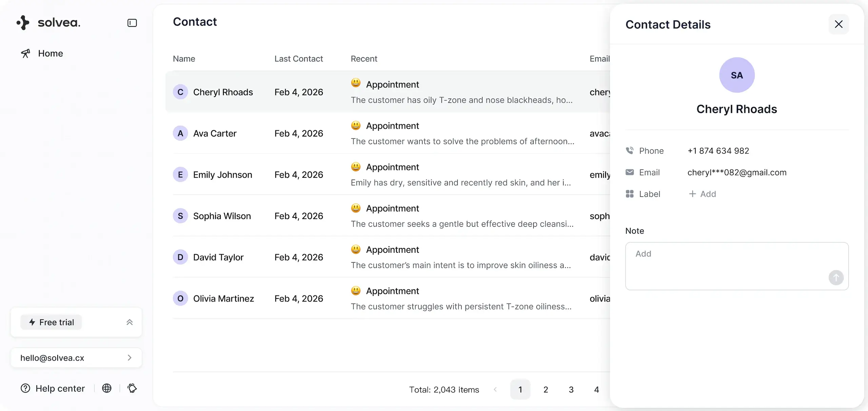Viewport: 868px width, 411px height.
Task: Click the E avatar for Emily Johnson
Action: click(180, 174)
